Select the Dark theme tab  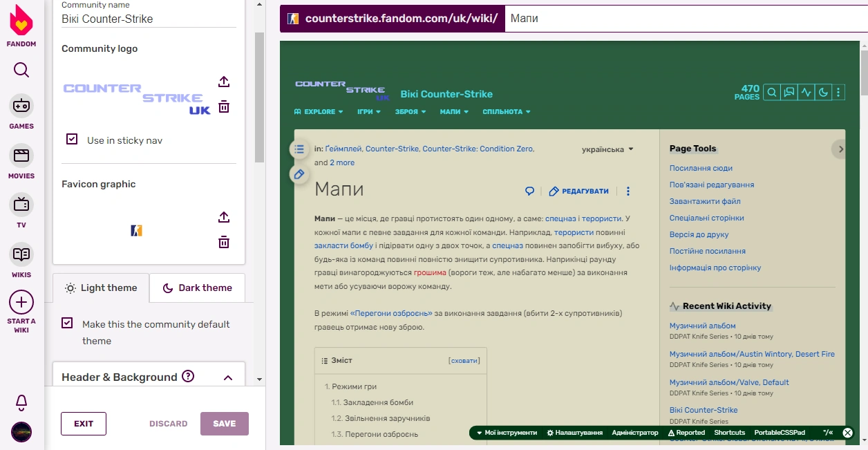198,288
